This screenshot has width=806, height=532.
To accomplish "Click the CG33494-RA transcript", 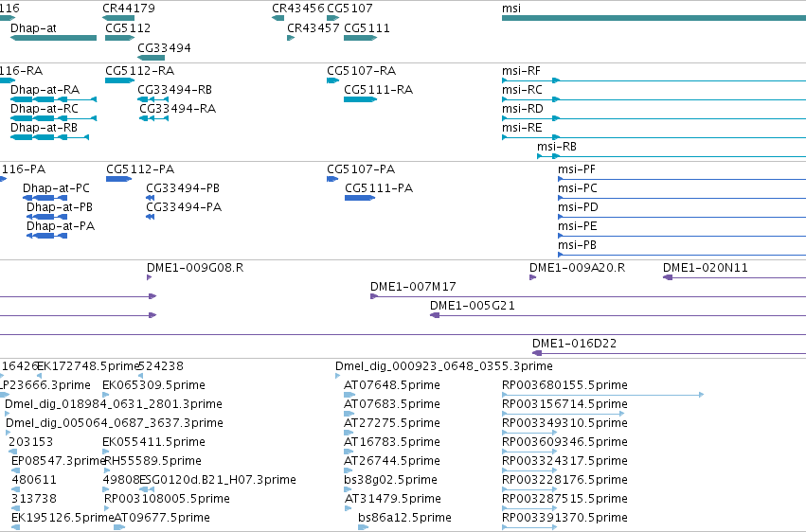I will click(153, 118).
